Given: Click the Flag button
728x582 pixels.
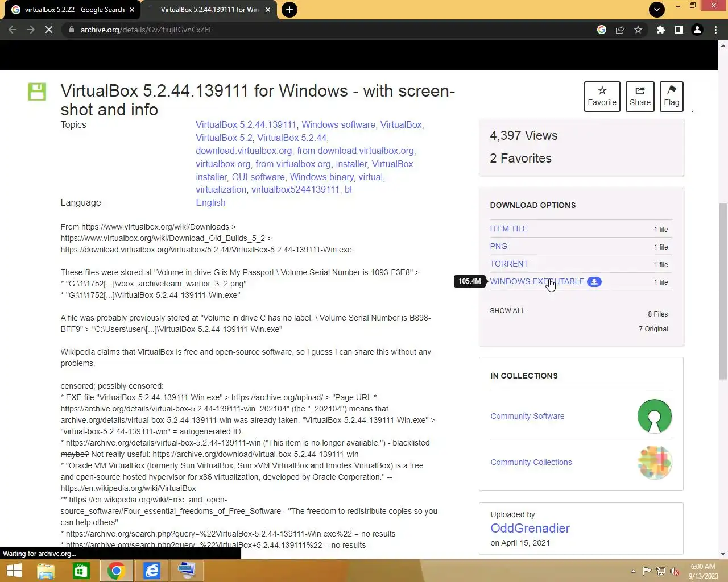Looking at the screenshot, I should click(x=671, y=96).
